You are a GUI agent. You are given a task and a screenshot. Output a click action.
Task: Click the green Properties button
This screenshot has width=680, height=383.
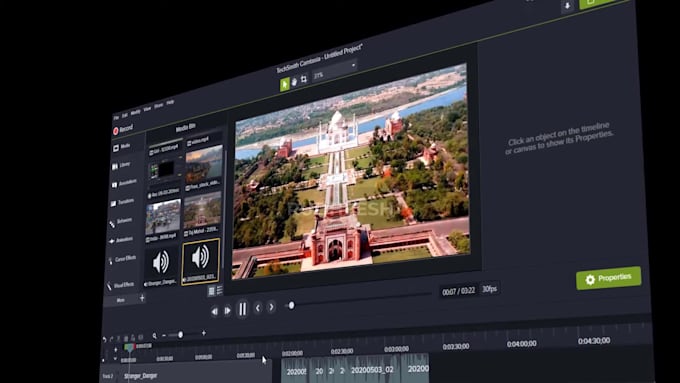608,278
